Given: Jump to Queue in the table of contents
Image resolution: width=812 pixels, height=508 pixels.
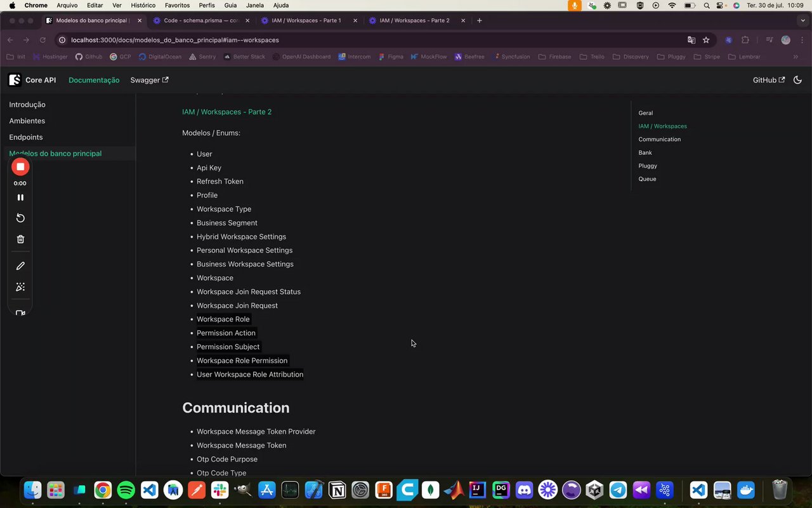Looking at the screenshot, I should [x=647, y=179].
